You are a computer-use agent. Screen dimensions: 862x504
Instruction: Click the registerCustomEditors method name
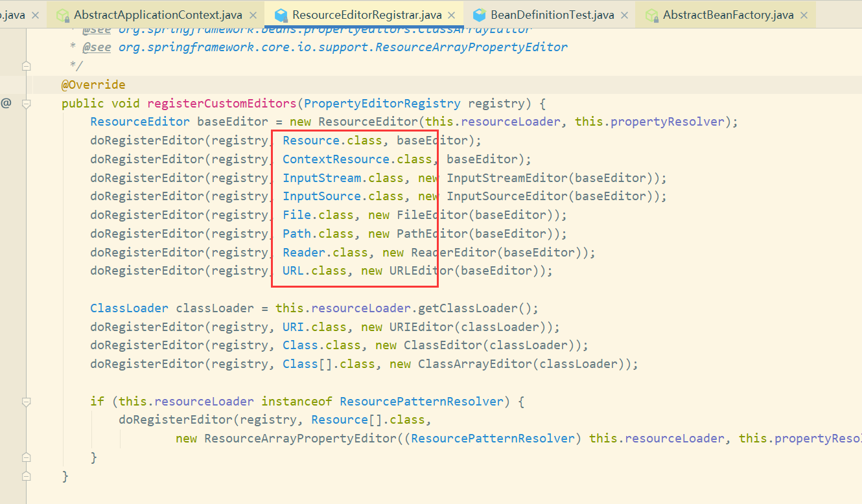pos(222,104)
